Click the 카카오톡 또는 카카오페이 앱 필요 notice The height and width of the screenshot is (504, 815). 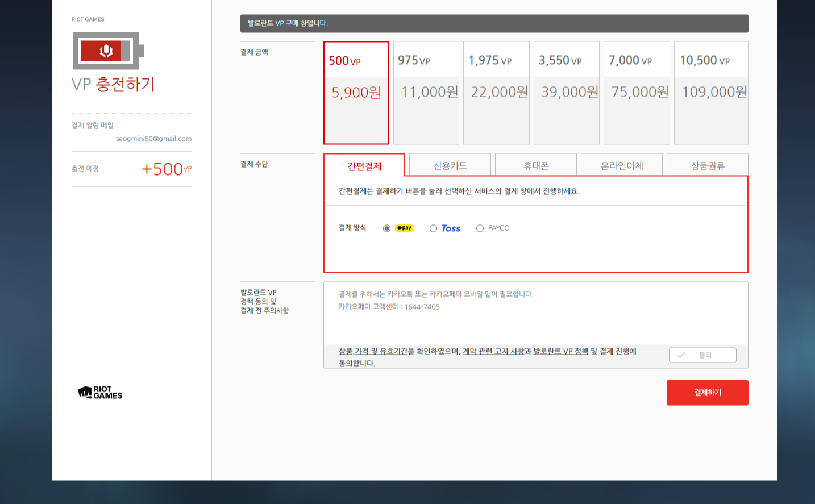(x=436, y=294)
